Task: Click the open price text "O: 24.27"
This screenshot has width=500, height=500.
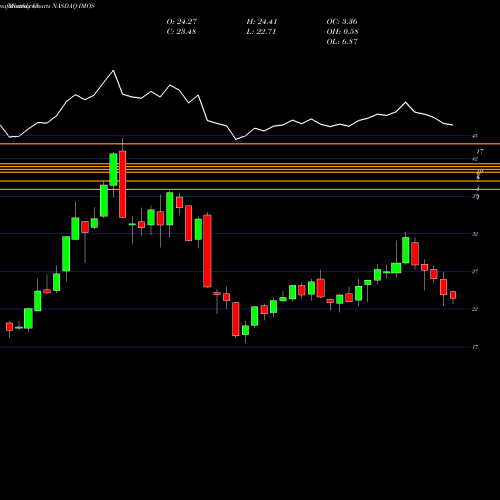Action: (x=182, y=22)
